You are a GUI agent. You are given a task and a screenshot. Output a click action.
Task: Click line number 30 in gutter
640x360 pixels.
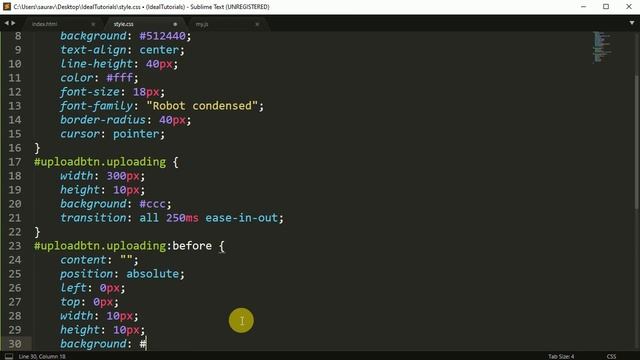[x=15, y=344]
